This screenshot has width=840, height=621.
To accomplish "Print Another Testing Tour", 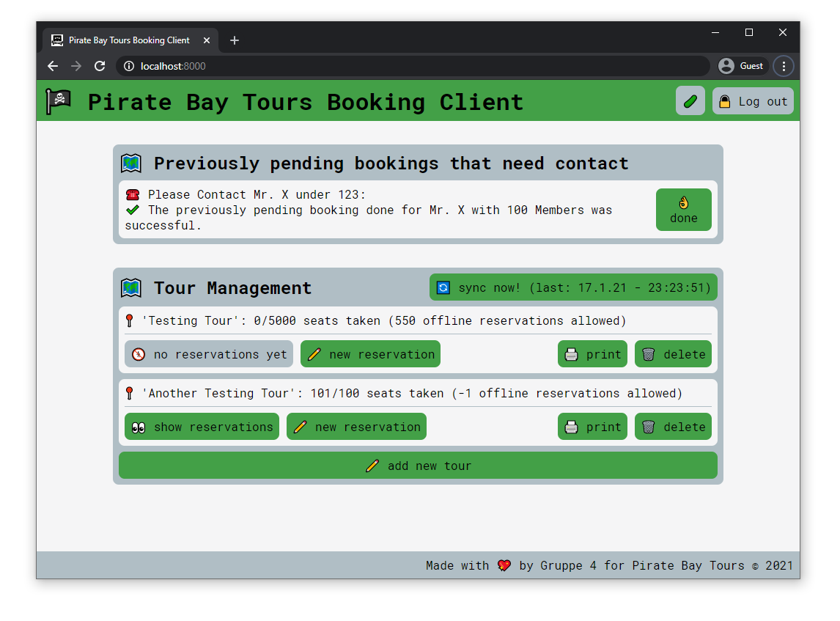I will pyautogui.click(x=592, y=427).
